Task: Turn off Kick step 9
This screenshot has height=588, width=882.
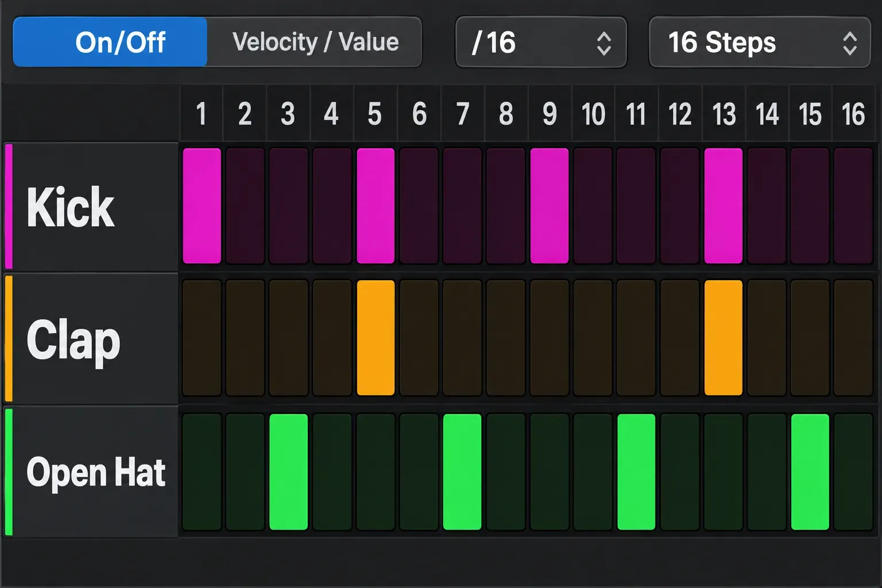Action: tap(550, 206)
